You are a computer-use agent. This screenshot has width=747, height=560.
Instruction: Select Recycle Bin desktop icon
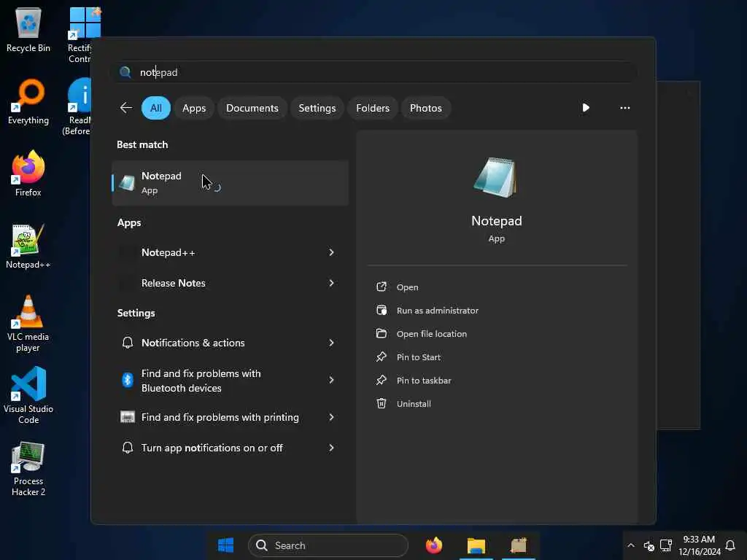click(28, 29)
